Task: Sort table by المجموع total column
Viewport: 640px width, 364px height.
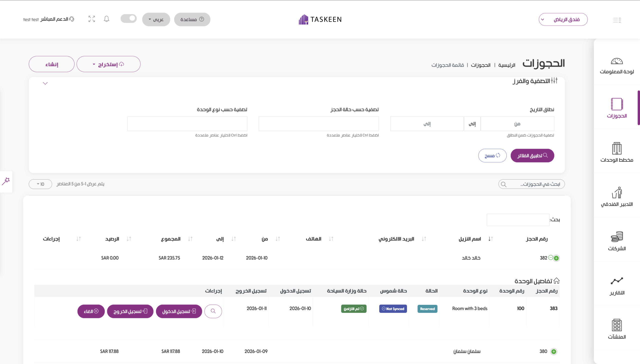Action: [x=171, y=239]
